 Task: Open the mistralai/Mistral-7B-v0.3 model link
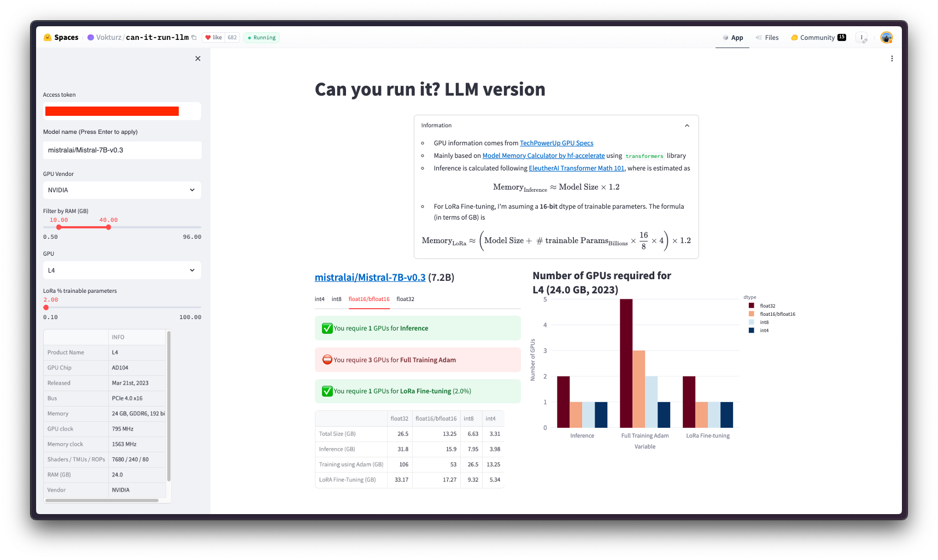point(370,278)
